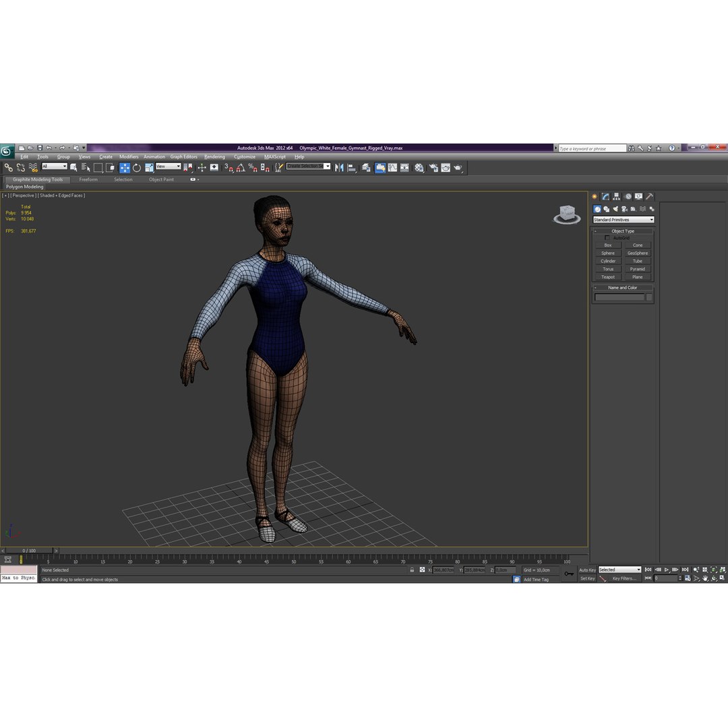Image resolution: width=728 pixels, height=728 pixels.
Task: Activate the Select and Move tool
Action: tap(125, 168)
